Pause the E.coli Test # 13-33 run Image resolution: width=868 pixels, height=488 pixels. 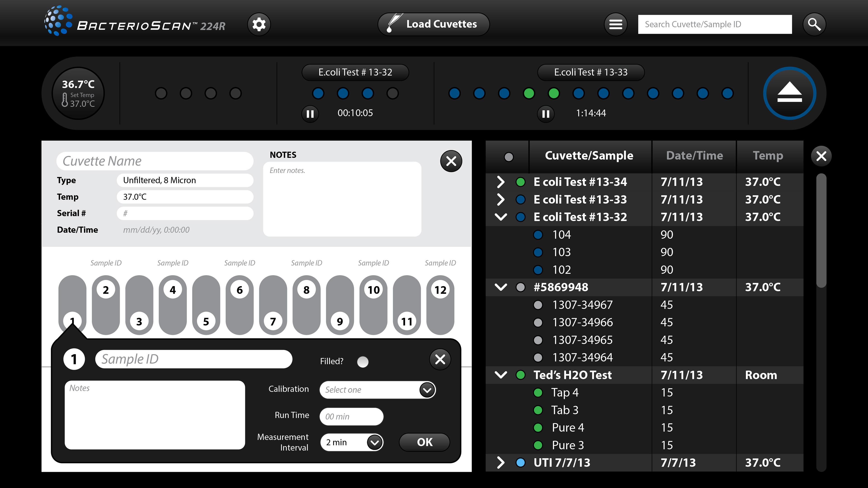(x=545, y=113)
